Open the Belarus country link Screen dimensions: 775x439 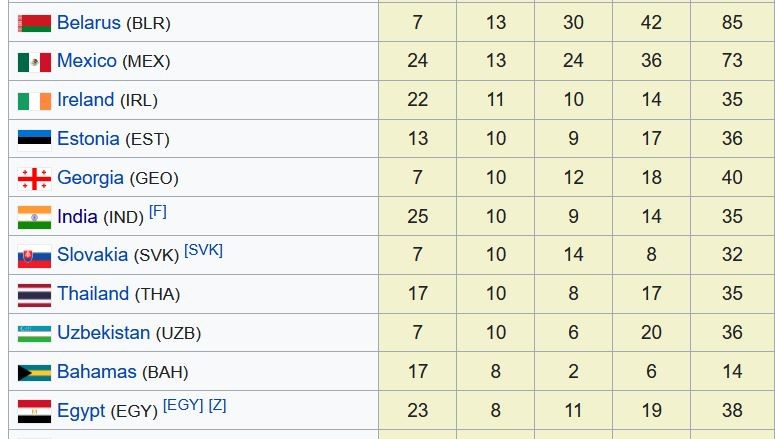tap(88, 22)
